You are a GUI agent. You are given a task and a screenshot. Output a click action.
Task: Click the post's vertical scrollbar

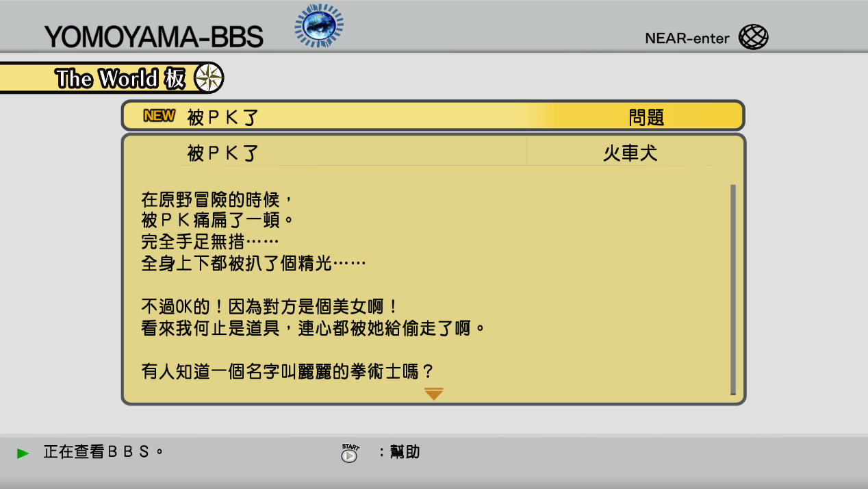(x=732, y=289)
